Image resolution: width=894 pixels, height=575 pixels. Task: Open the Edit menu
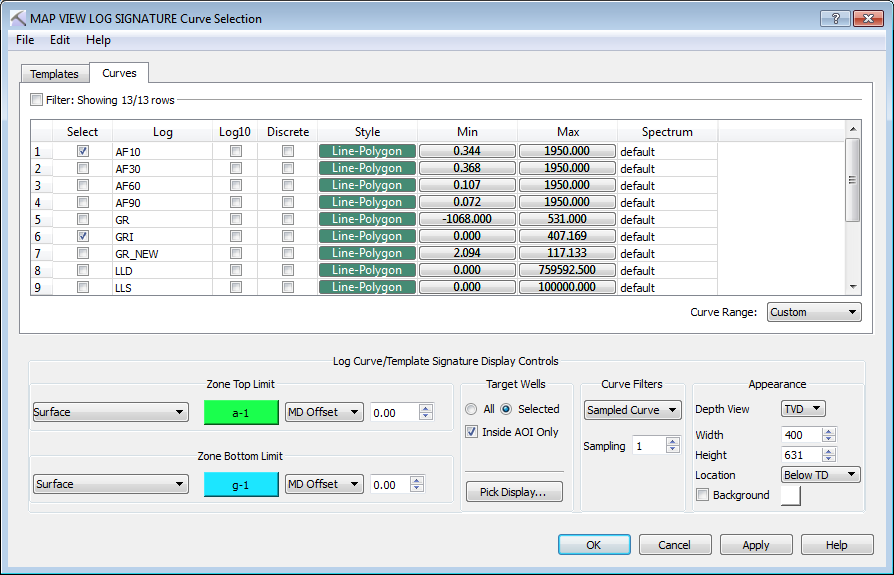60,40
